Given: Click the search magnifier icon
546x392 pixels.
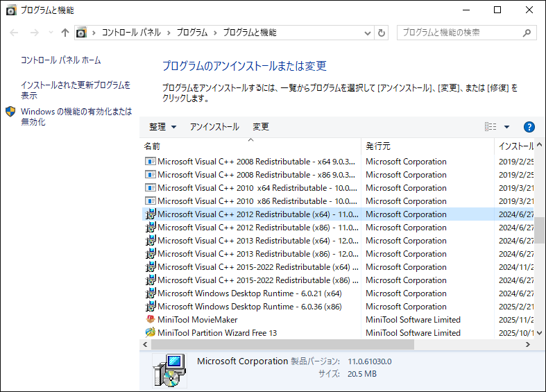Looking at the screenshot, I should (527, 33).
